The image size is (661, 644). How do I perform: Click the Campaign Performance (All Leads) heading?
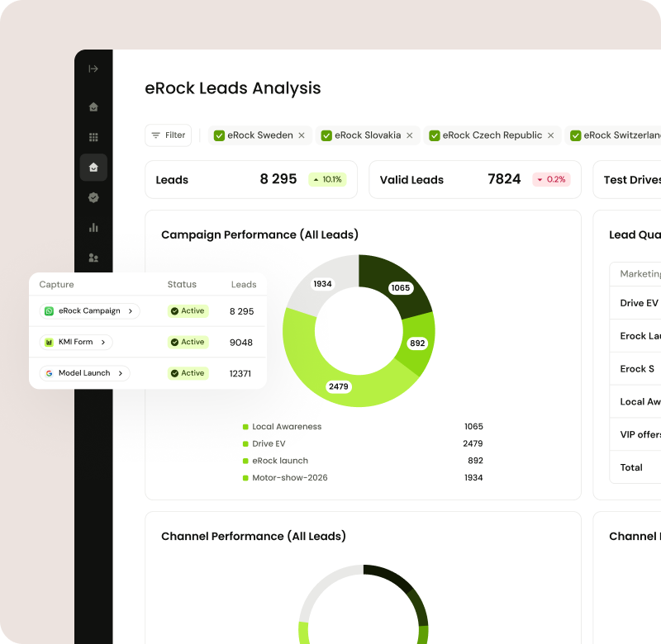click(259, 234)
